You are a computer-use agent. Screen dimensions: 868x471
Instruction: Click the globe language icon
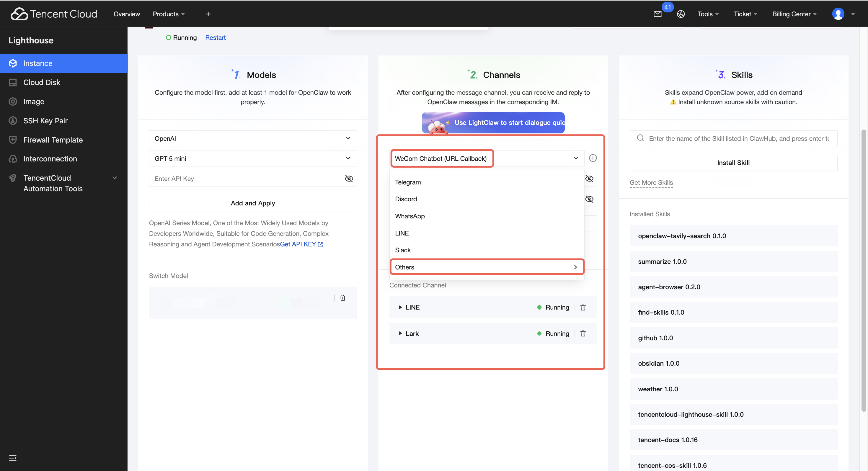(681, 14)
